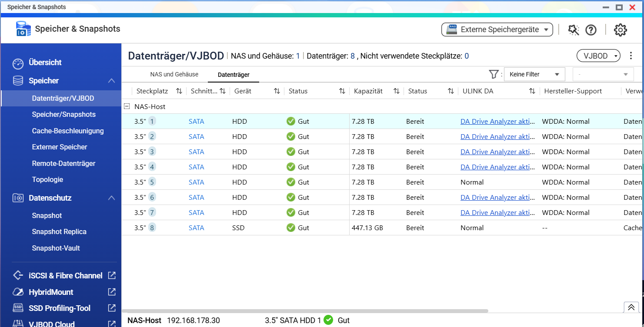
Task: Collapse the NAS-Host tree group
Action: click(127, 106)
